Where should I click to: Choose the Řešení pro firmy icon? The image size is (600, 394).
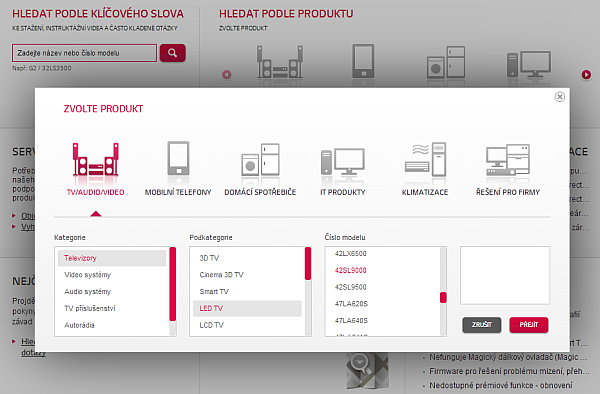508,160
